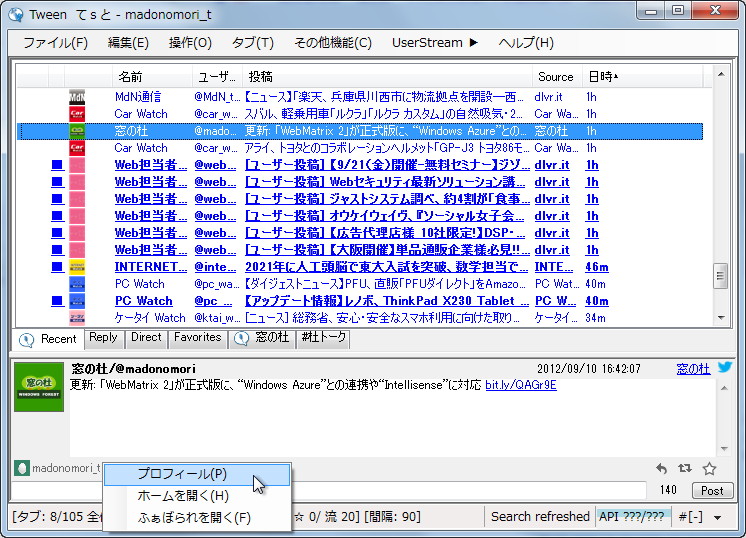Click the Tween app icon in title bar
Viewport: 746px width, 538px height.
pos(16,14)
